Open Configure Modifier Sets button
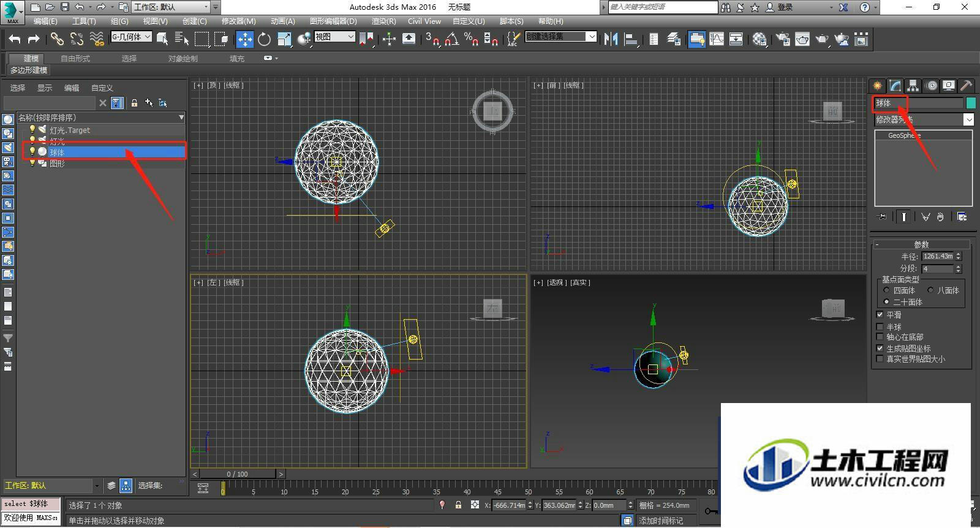The width and height of the screenshot is (980, 528). point(962,217)
